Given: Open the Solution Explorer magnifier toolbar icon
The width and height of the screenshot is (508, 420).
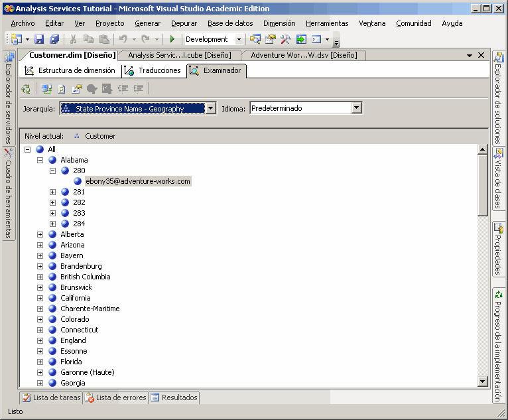Looking at the screenshot, I should click(x=255, y=40).
